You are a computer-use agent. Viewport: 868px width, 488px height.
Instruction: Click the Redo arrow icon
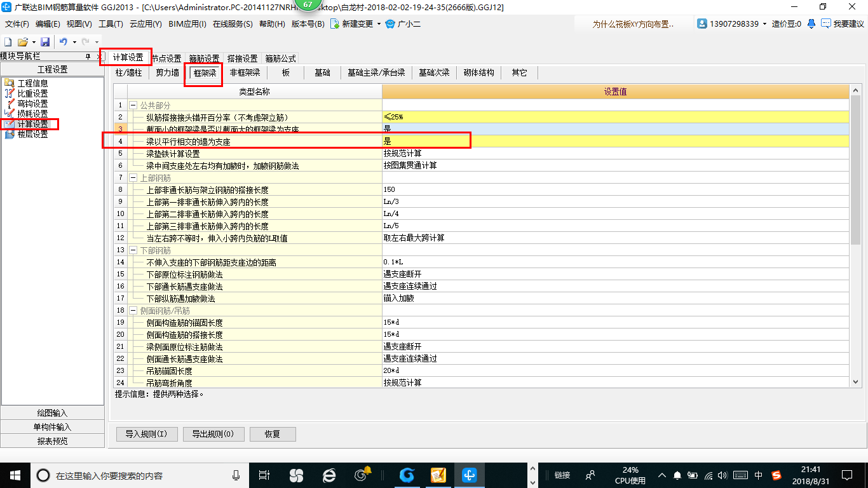86,42
